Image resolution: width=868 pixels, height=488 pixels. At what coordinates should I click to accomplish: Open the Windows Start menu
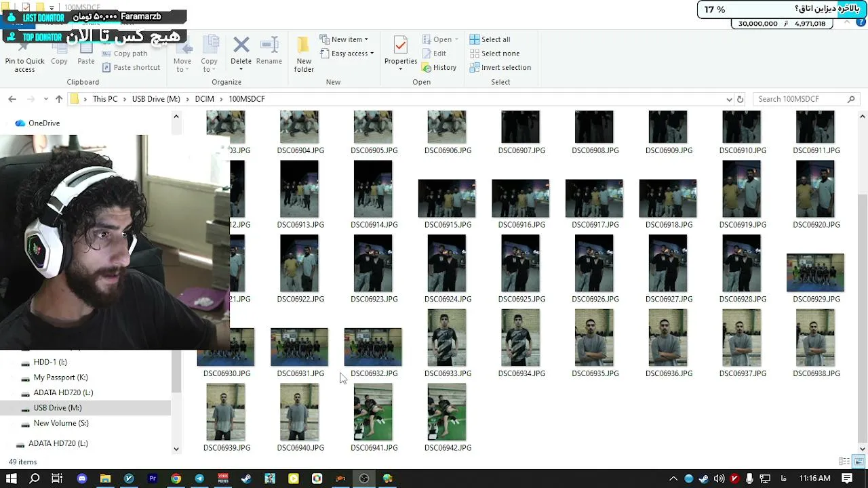pos(12,479)
